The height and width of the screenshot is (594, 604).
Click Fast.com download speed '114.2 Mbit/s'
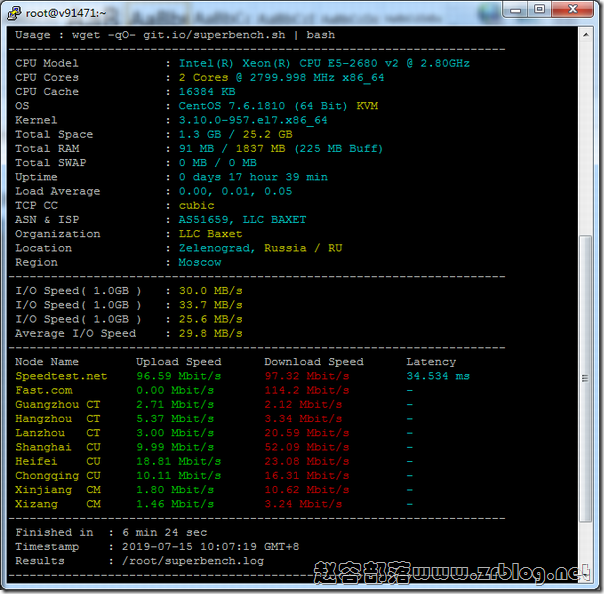tap(307, 390)
